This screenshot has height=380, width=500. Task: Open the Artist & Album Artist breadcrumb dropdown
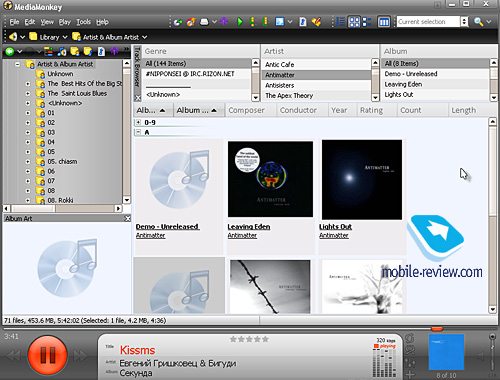(145, 37)
